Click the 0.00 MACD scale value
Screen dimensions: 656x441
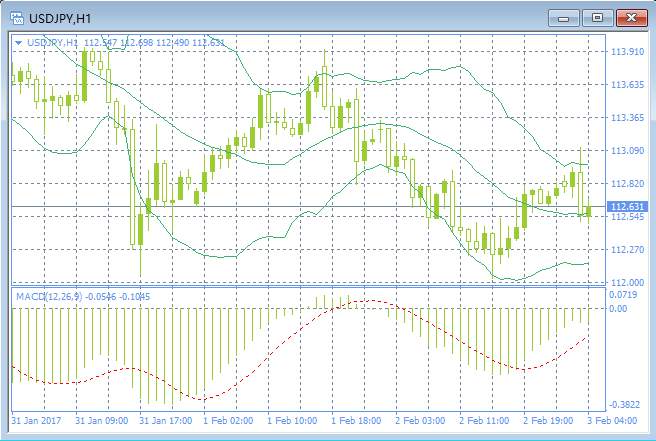coord(618,308)
